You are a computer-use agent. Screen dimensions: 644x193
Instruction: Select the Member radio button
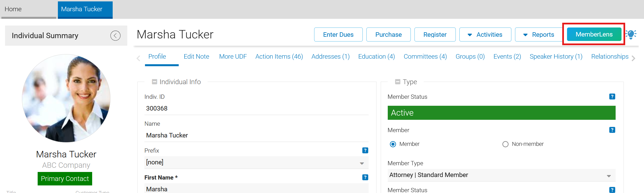click(x=393, y=144)
